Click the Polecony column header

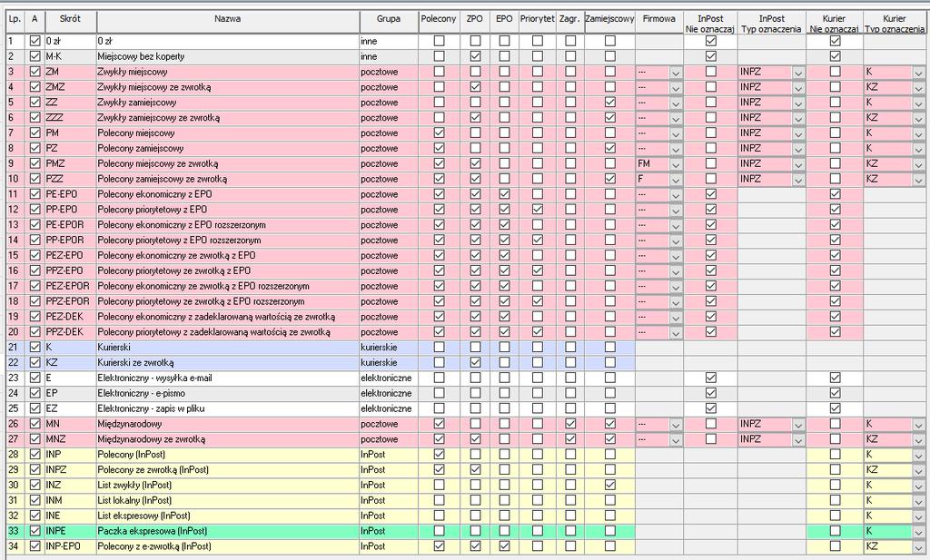(x=439, y=22)
